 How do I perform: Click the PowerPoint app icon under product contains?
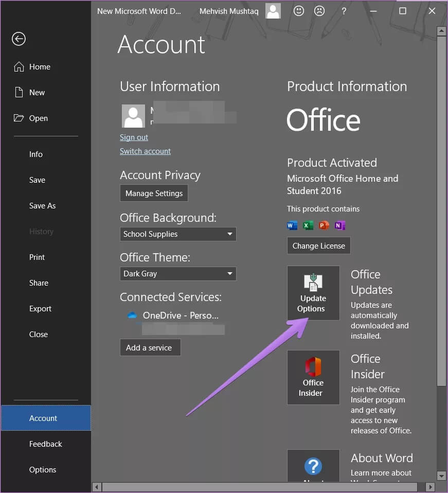tap(324, 225)
